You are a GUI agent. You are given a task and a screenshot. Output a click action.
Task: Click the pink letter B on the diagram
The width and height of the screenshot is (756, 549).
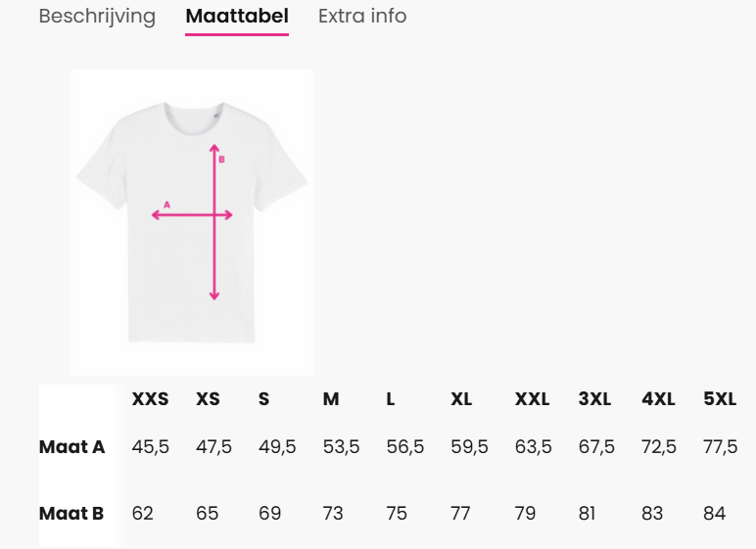(x=221, y=159)
